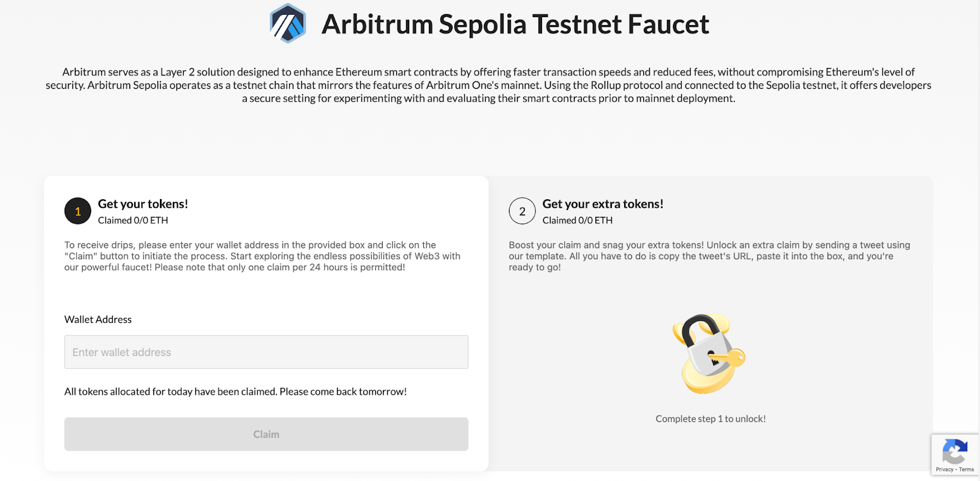Screen dimensions: 980x481
Task: Click the tokens allocated notice message
Action: (235, 391)
